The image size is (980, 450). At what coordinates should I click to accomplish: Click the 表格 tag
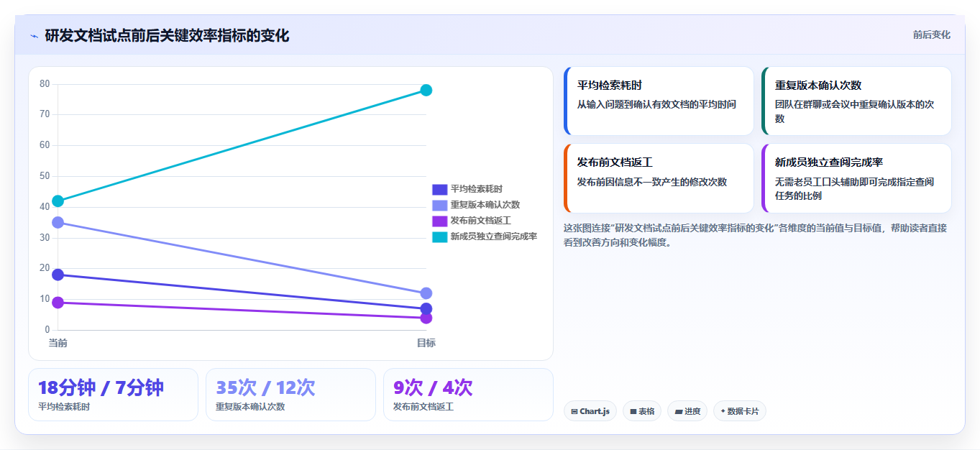pos(642,411)
